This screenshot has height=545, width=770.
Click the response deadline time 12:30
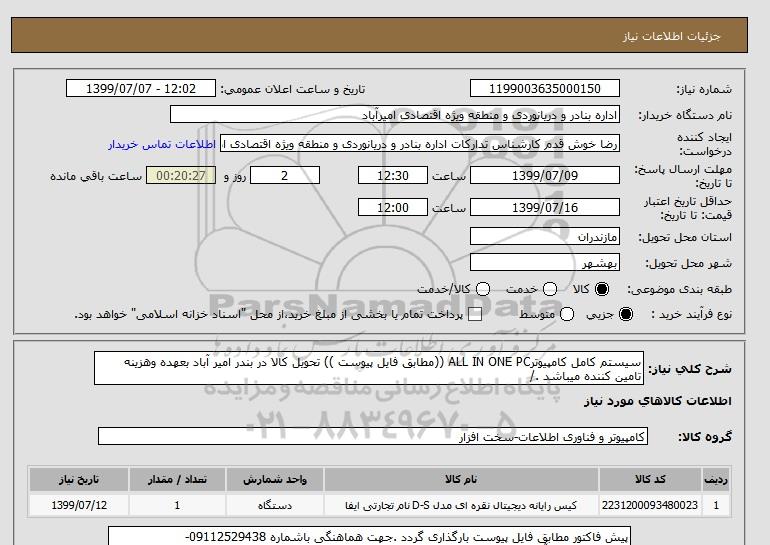(393, 175)
